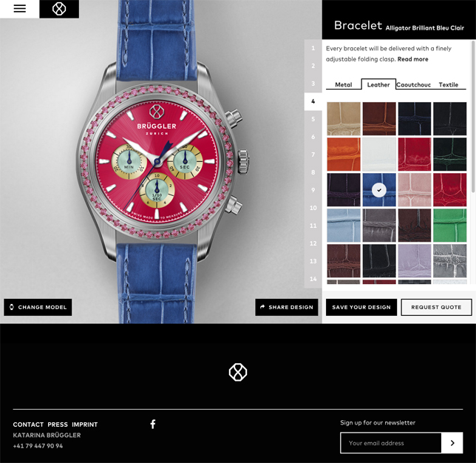The height and width of the screenshot is (463, 476).
Task: Open the Facebook page icon
Action: point(153,424)
